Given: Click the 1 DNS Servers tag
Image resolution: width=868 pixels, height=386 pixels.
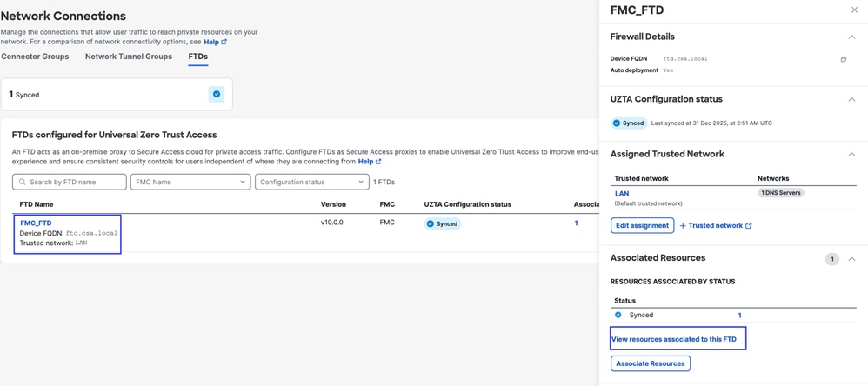Looking at the screenshot, I should [x=780, y=193].
